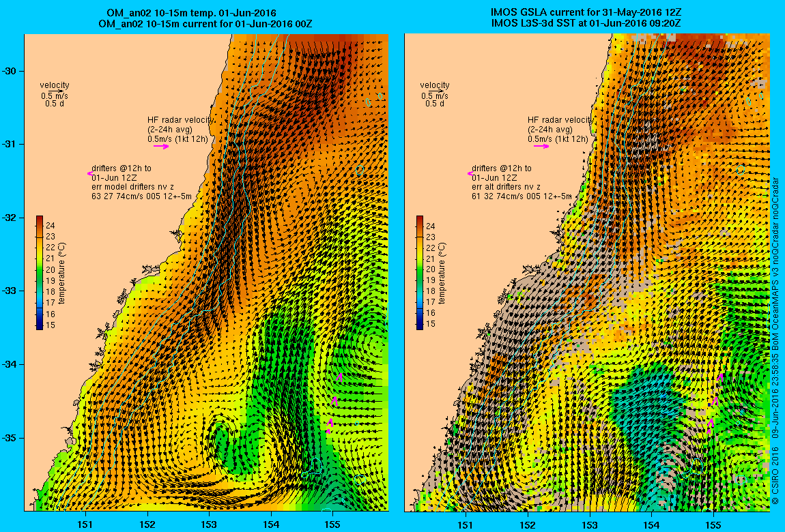The width and height of the screenshot is (785, 532).
Task: Click the vertical CSIRO 2016 copyright text
Action: (x=775, y=340)
